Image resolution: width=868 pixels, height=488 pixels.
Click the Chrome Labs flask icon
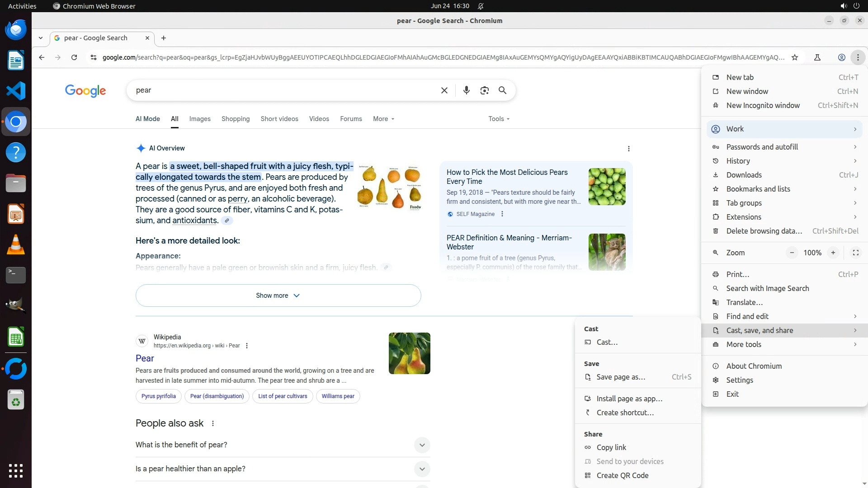817,57
